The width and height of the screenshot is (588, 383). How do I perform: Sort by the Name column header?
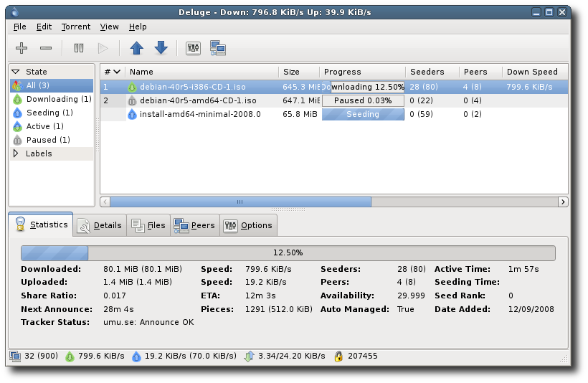point(202,72)
